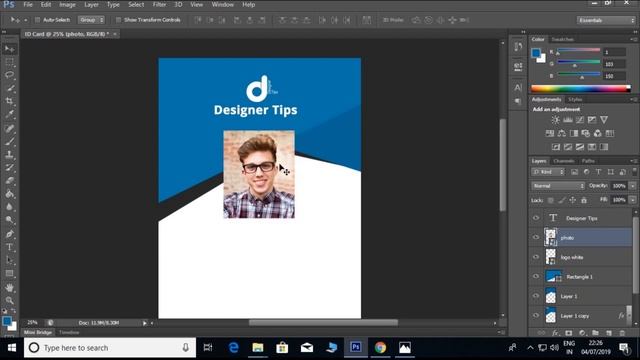The width and height of the screenshot is (640, 360).
Task: Select the Rectangular Marquee tool
Action: coord(9,62)
